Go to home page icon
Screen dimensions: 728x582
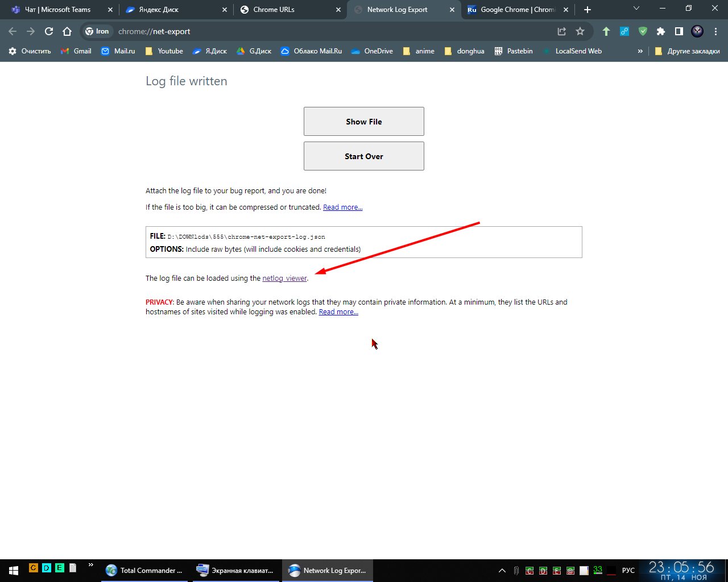(x=67, y=31)
